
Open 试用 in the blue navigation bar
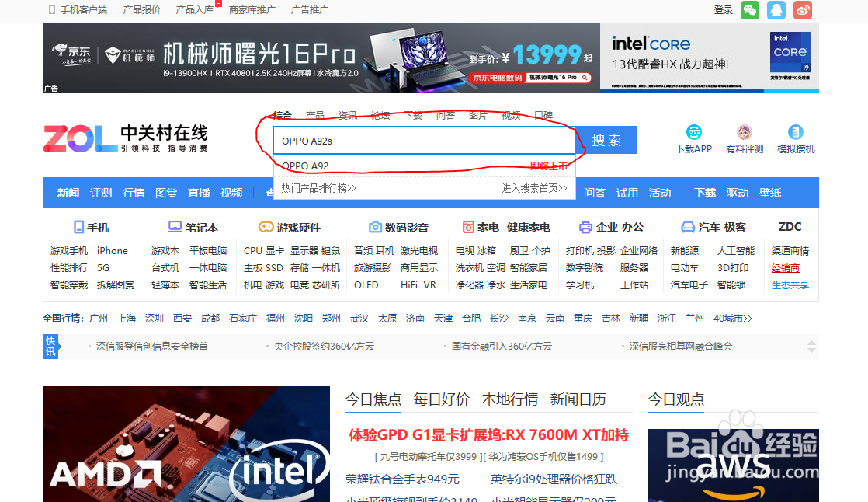(627, 193)
